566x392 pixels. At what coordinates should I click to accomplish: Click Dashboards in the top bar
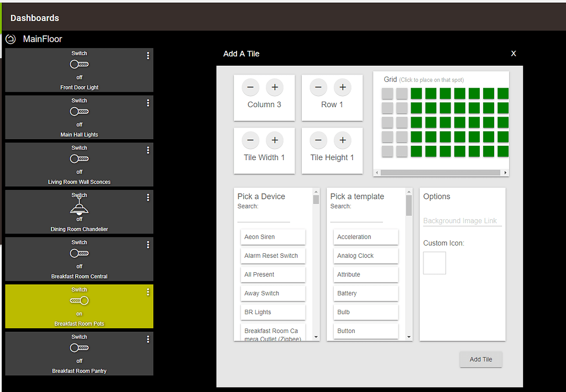(34, 18)
